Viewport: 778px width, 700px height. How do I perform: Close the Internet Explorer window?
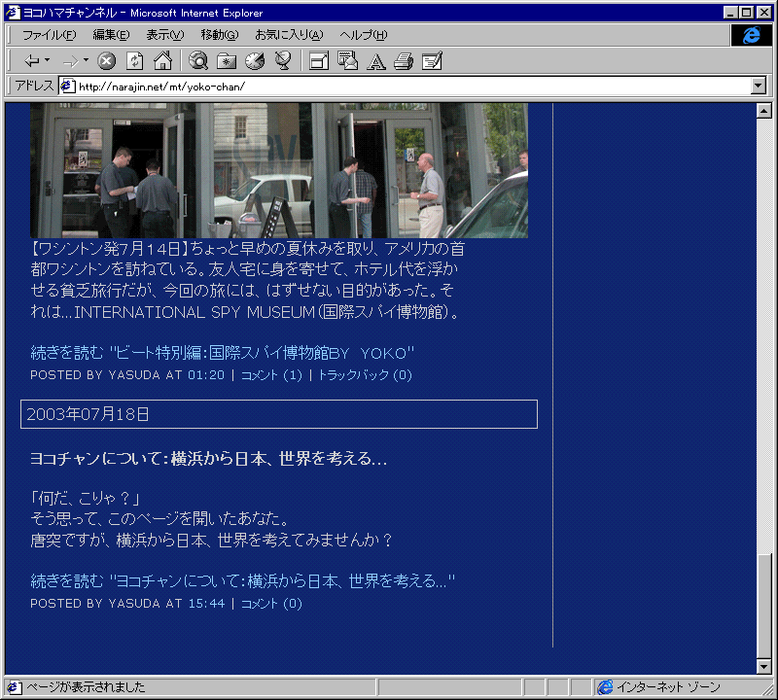point(763,13)
